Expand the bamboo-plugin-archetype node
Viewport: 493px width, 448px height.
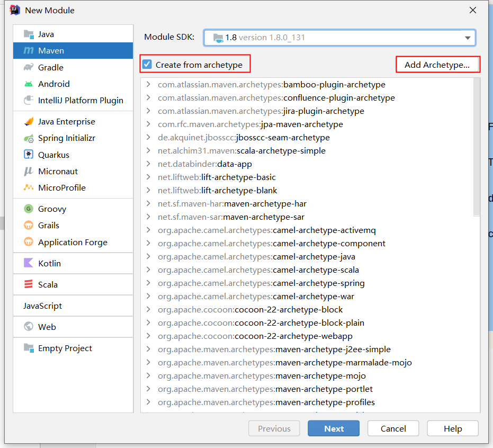coord(148,84)
